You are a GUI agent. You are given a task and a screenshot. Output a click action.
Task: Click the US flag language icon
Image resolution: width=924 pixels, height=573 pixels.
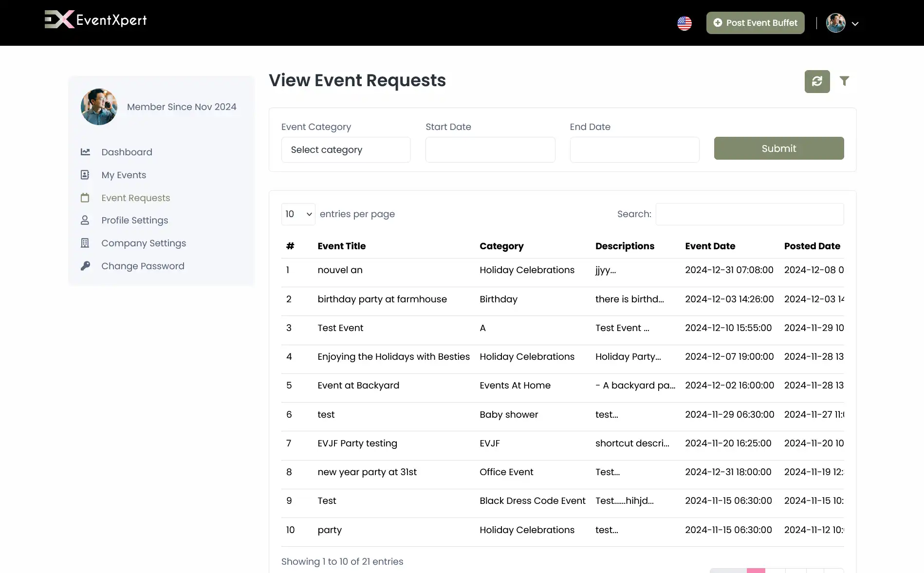click(x=684, y=23)
